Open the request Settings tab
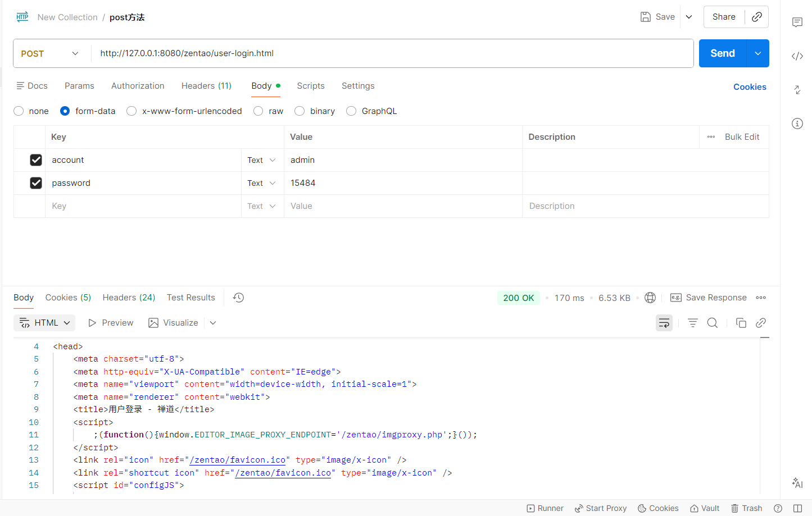The height and width of the screenshot is (516, 812). click(358, 86)
